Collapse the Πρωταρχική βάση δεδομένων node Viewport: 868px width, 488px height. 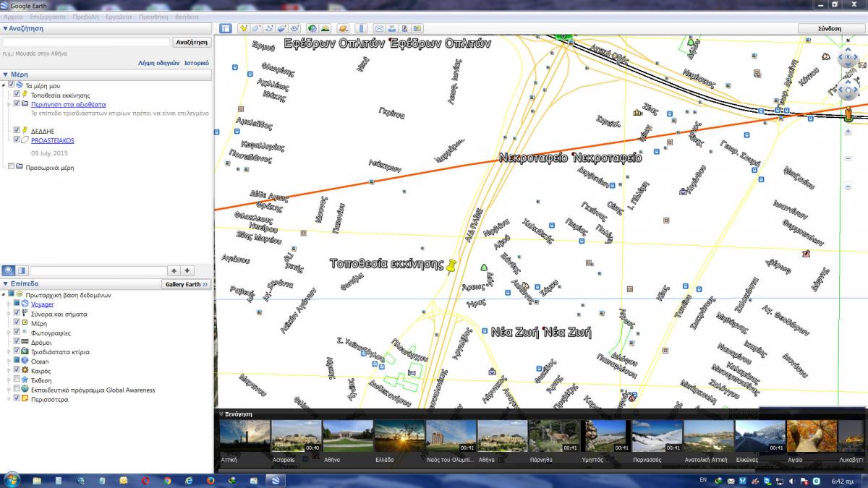(4, 295)
